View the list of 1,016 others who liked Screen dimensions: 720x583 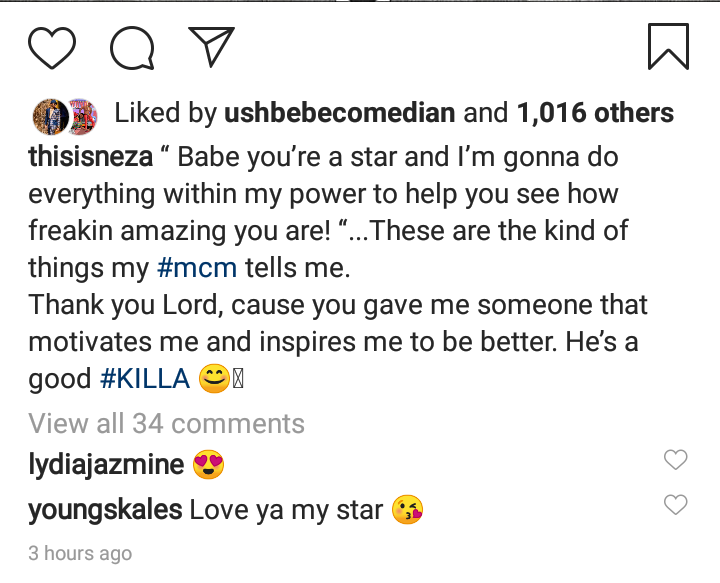[595, 114]
